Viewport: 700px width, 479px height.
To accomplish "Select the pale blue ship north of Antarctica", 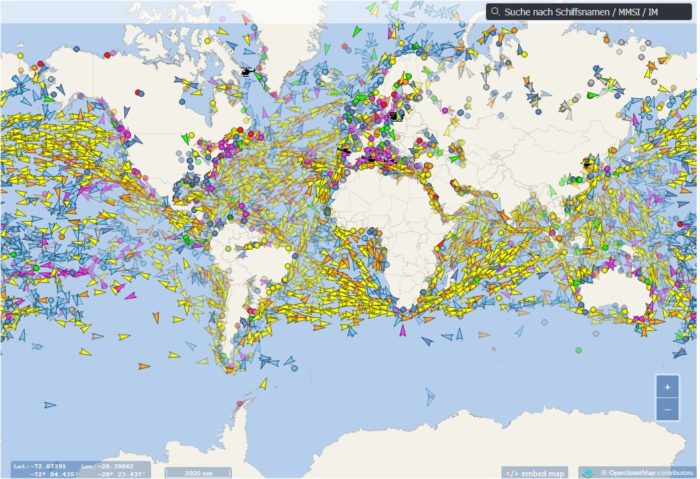I will [x=429, y=398].
